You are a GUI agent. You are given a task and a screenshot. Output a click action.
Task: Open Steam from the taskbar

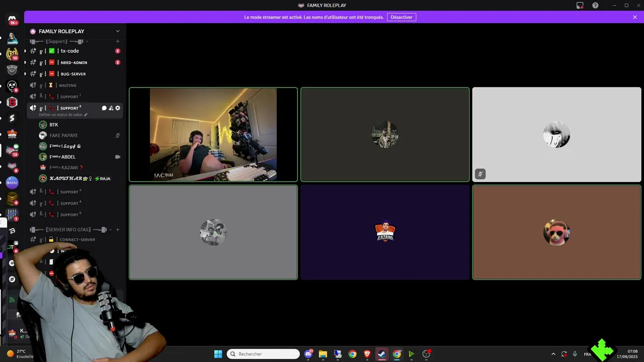tap(382, 354)
